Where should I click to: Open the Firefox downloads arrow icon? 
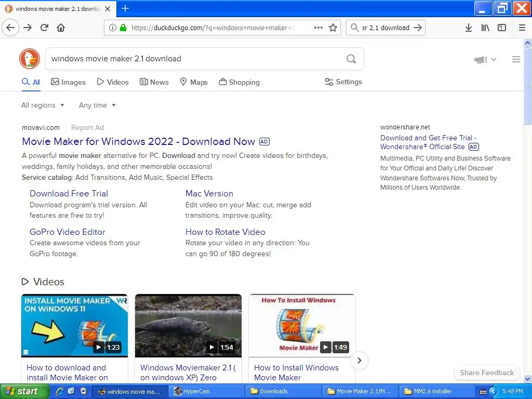pyautogui.click(x=469, y=28)
